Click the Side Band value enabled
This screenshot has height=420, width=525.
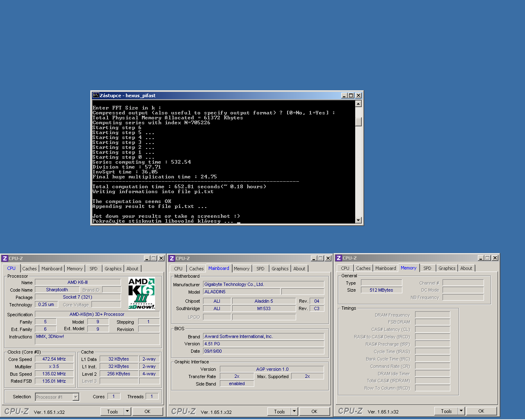(x=237, y=383)
